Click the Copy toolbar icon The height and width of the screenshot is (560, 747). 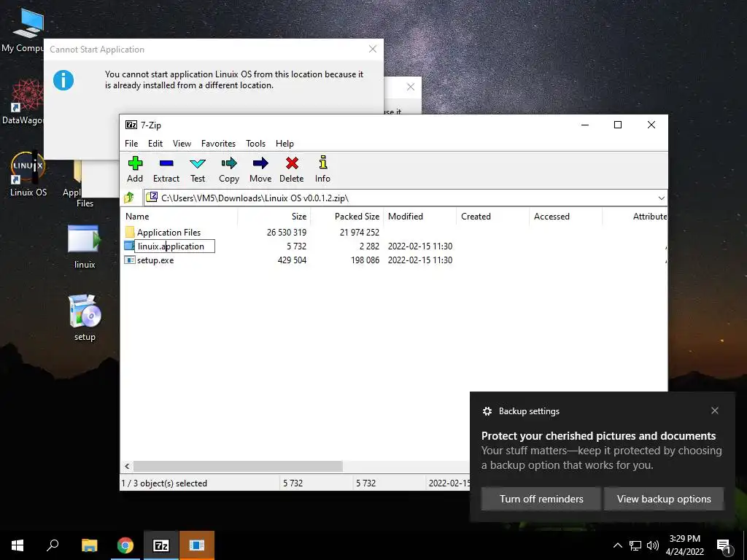(228, 169)
